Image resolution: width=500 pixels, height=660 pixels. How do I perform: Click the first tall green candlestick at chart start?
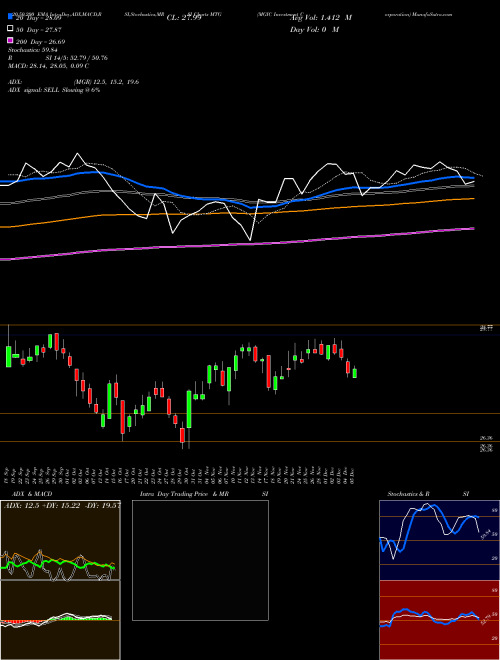8,357
